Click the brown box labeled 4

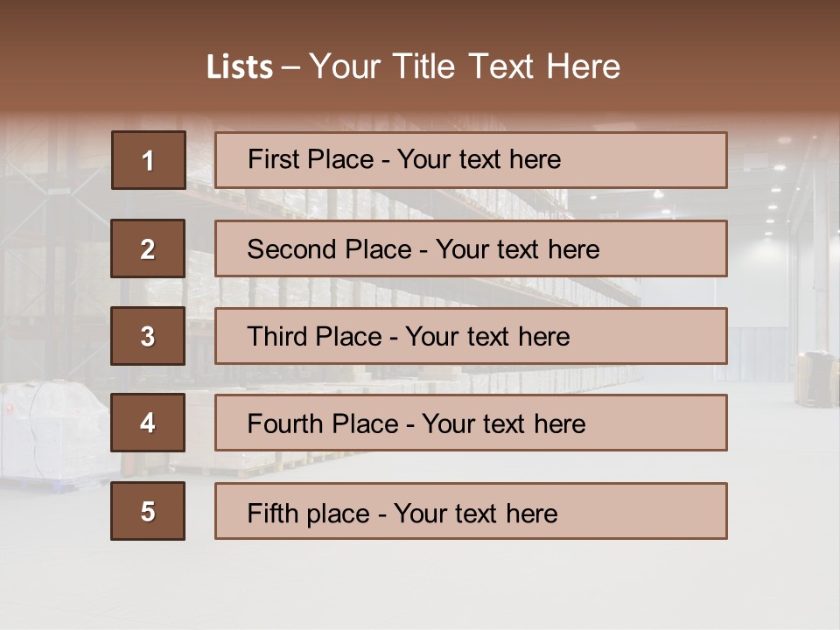(148, 423)
